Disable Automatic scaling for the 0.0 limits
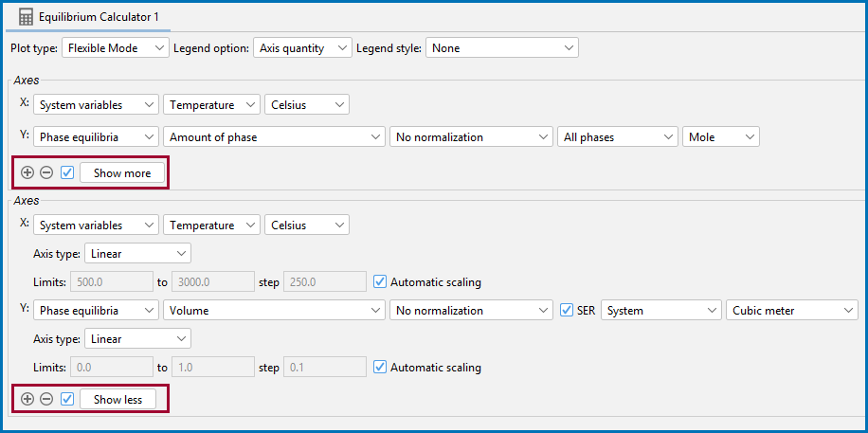 [380, 367]
